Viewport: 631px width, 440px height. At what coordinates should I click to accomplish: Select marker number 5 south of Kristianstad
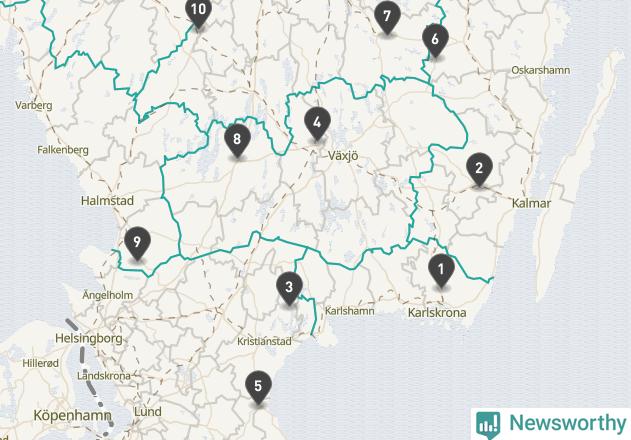(x=258, y=387)
